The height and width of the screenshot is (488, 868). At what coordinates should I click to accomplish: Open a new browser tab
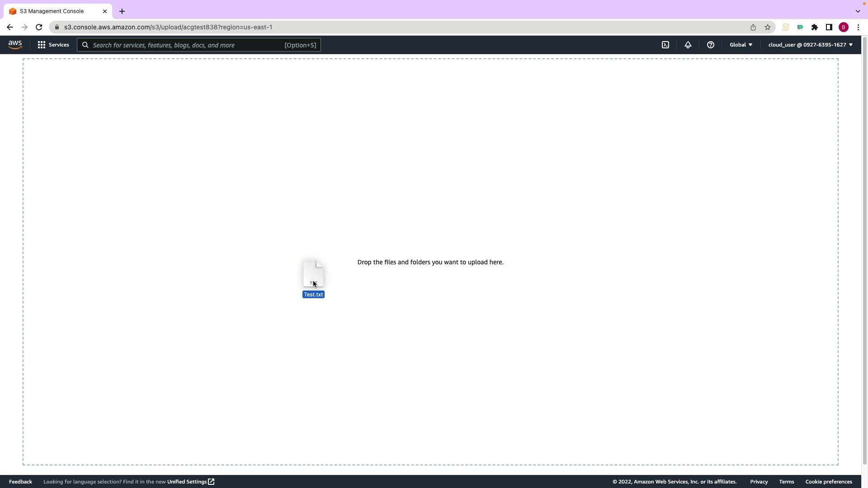[122, 11]
